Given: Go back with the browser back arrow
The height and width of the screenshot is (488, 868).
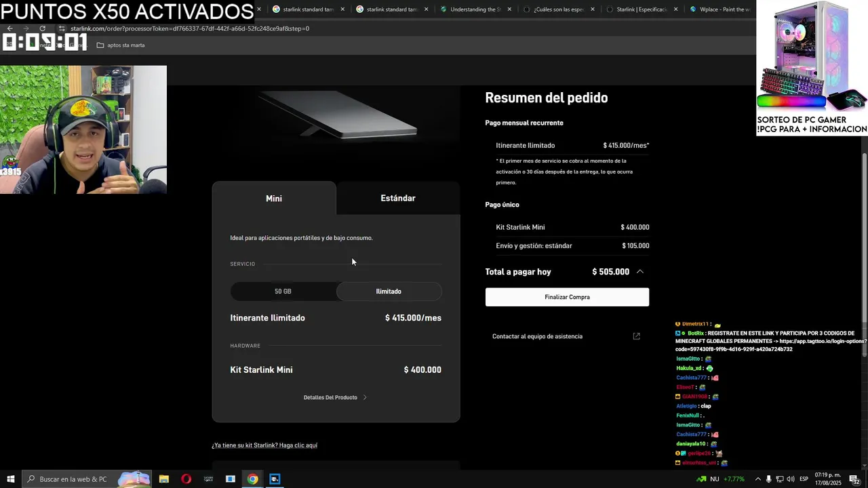Looking at the screenshot, I should click(9, 28).
